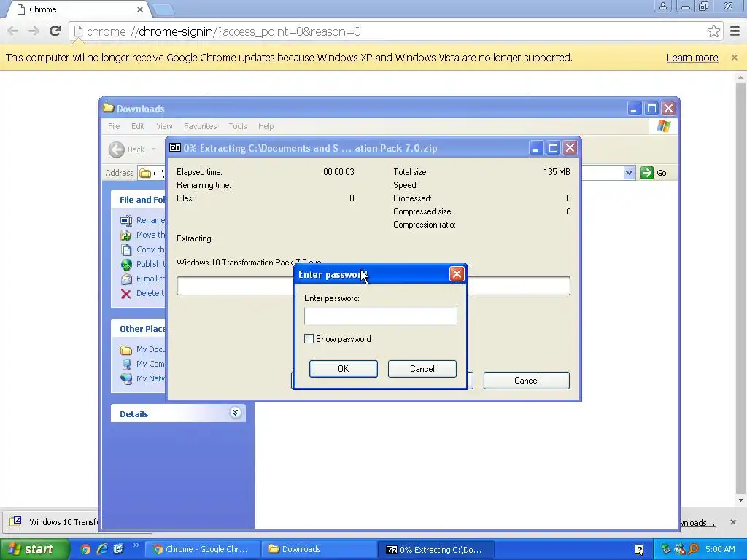This screenshot has width=747, height=560.
Task: Expand the Quick Launch overflow chevron
Action: click(136, 545)
